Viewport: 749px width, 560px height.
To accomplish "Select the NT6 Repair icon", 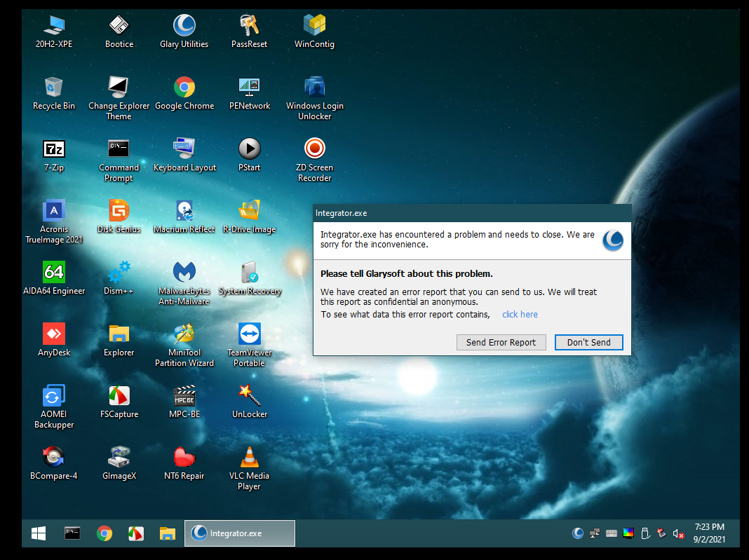I will 184,463.
